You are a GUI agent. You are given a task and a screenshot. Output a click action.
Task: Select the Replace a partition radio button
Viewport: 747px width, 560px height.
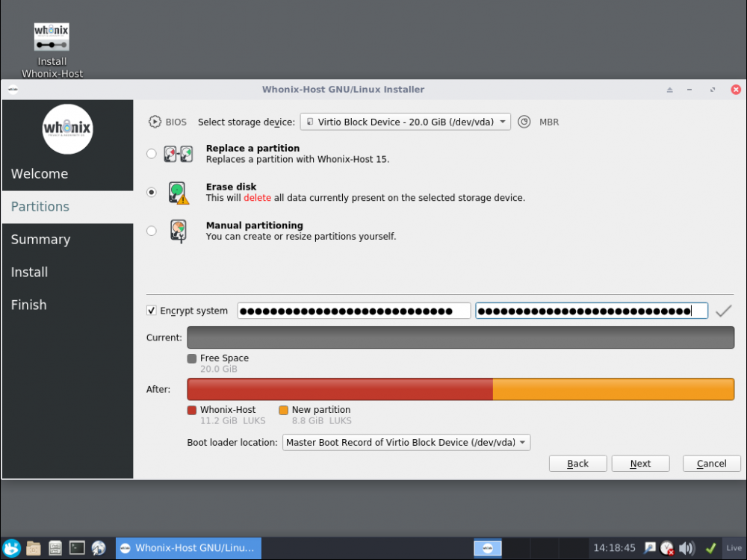coord(151,153)
